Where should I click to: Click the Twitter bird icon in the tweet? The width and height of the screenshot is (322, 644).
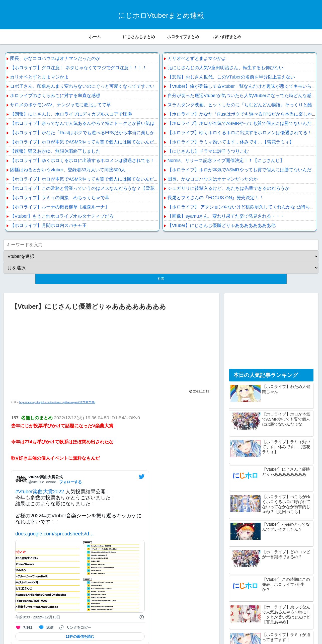coord(141,477)
